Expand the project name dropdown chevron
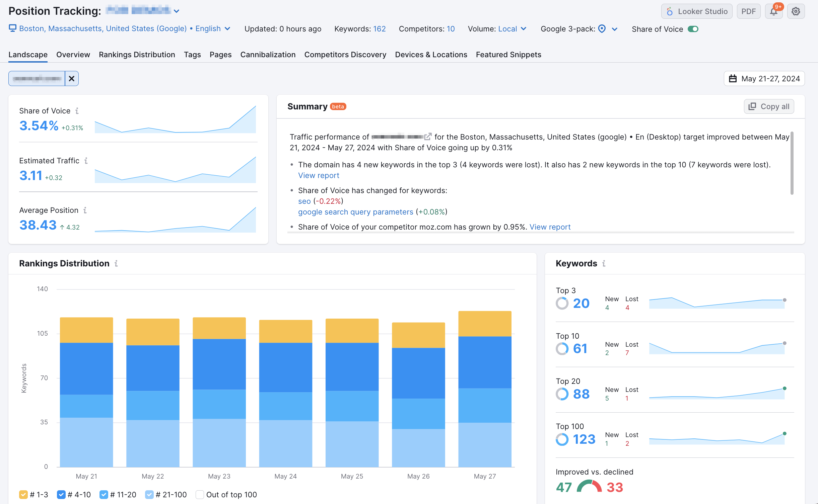Viewport: 818px width, 504px height. (177, 11)
